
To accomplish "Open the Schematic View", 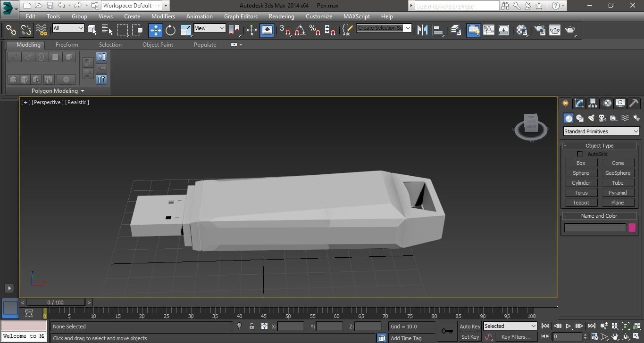I will pos(504,30).
